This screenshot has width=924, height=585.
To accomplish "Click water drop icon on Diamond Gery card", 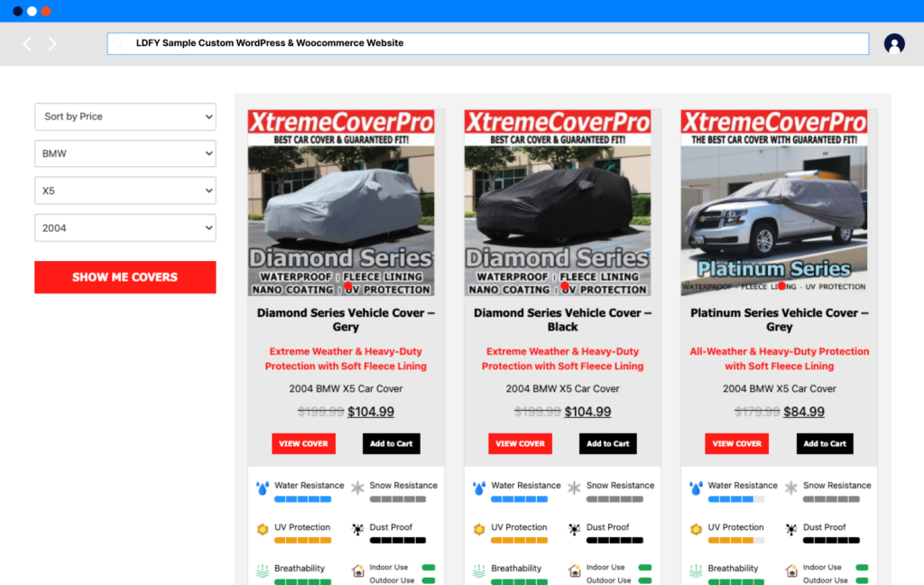I will tap(263, 488).
